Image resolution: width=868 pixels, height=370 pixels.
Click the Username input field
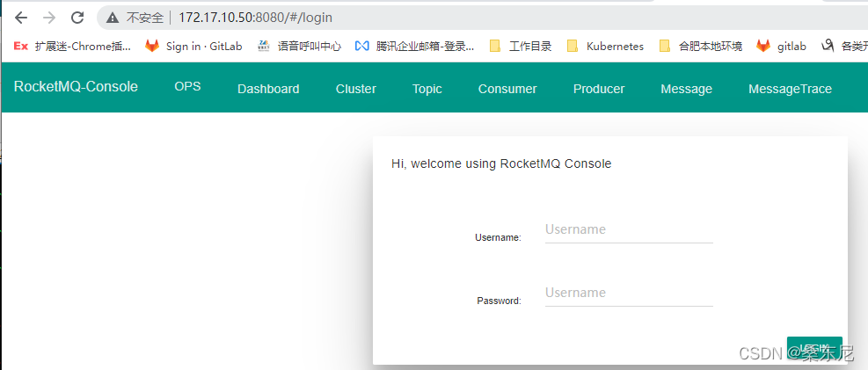tap(629, 230)
